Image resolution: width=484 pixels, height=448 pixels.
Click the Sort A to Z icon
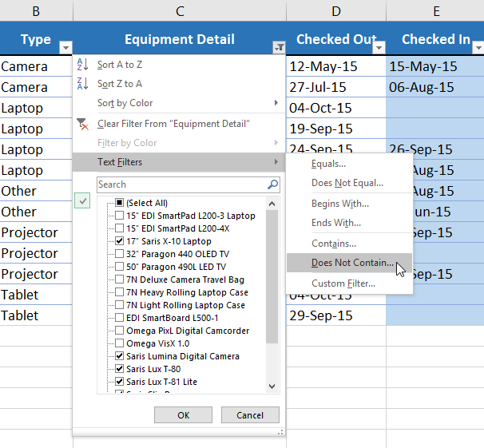[83, 64]
